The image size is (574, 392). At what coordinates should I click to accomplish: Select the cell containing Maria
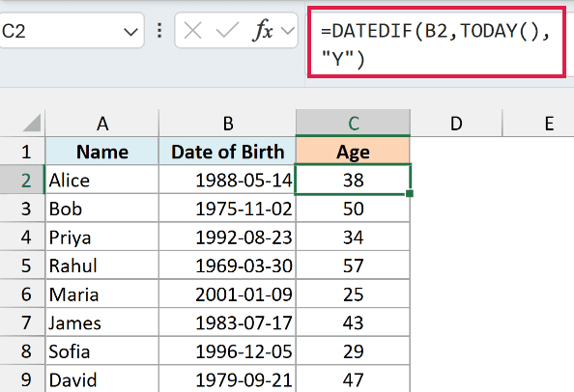(102, 294)
